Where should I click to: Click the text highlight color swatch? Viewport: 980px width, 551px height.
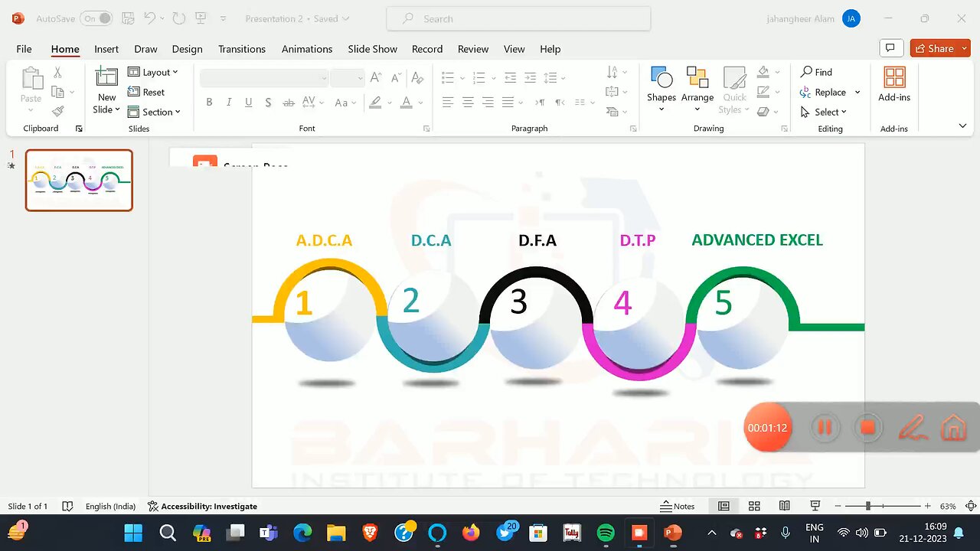click(374, 103)
